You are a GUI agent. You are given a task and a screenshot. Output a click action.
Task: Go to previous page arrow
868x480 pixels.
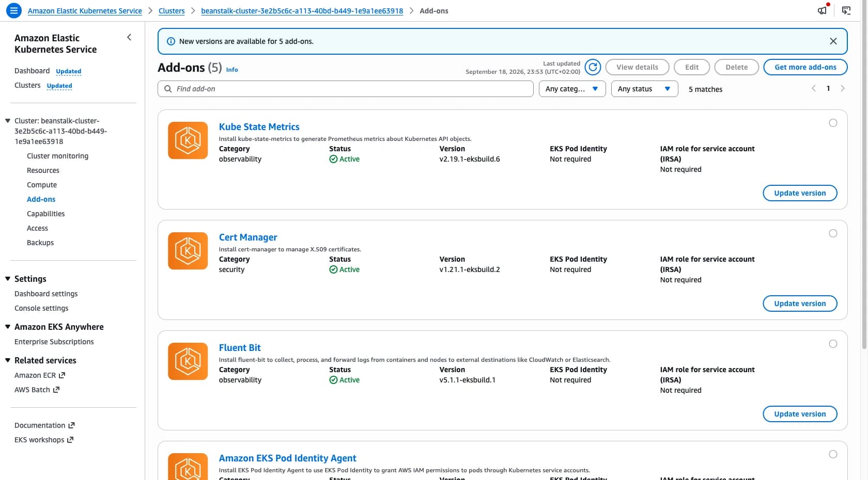pyautogui.click(x=814, y=89)
